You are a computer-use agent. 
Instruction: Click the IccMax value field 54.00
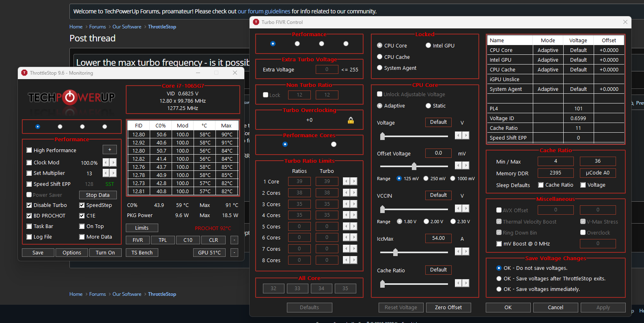pos(438,238)
